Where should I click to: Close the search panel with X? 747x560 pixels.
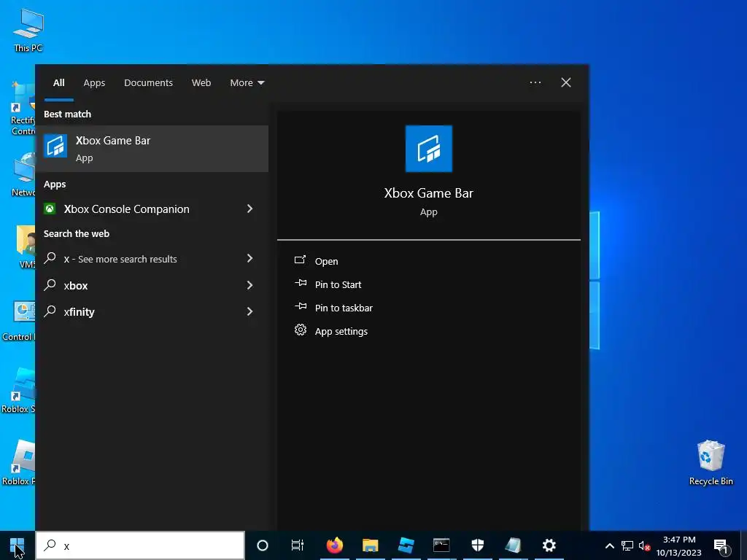[566, 82]
